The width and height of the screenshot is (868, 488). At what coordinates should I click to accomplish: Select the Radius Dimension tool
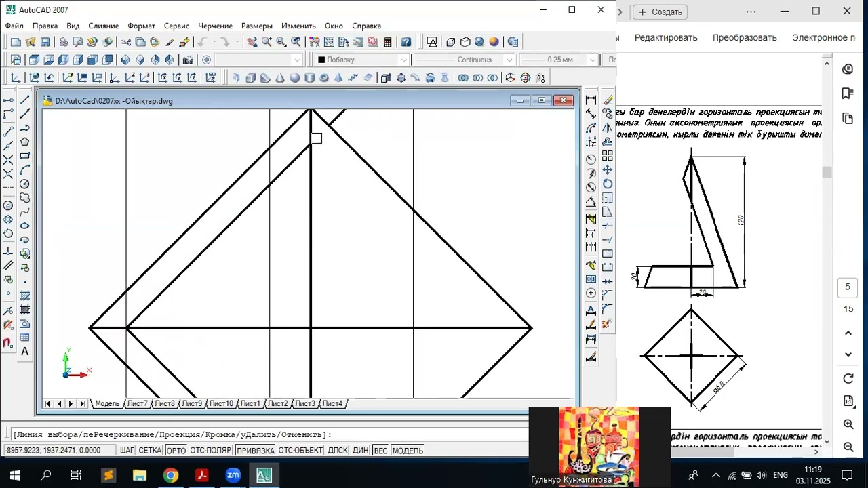point(591,159)
